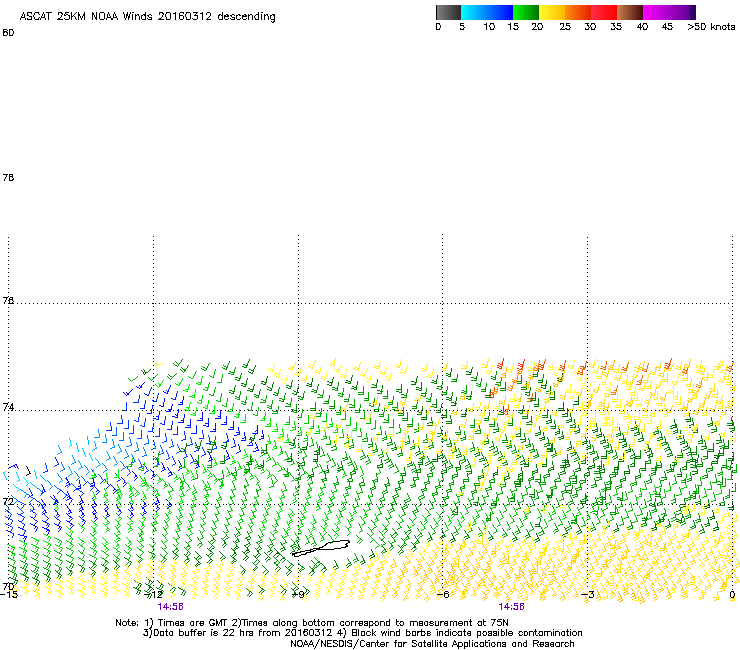
Task: Click the 0 longitude label
Action: pos(732,595)
